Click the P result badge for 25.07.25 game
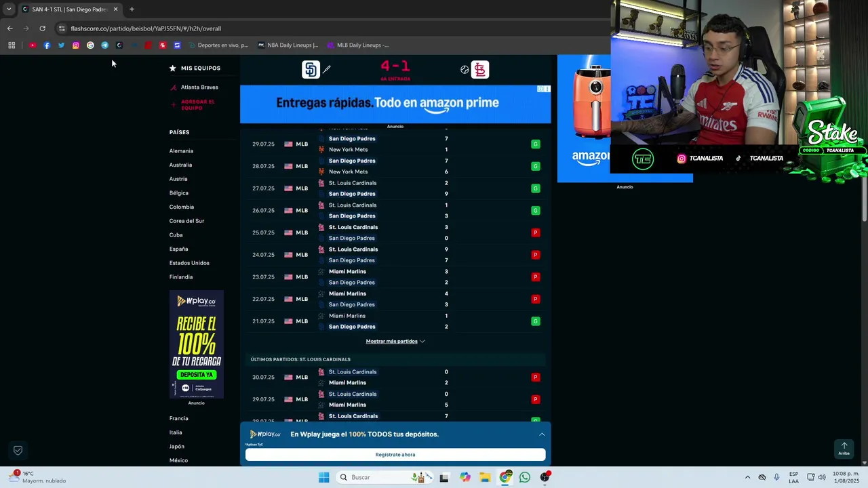The width and height of the screenshot is (868, 488). 535,232
